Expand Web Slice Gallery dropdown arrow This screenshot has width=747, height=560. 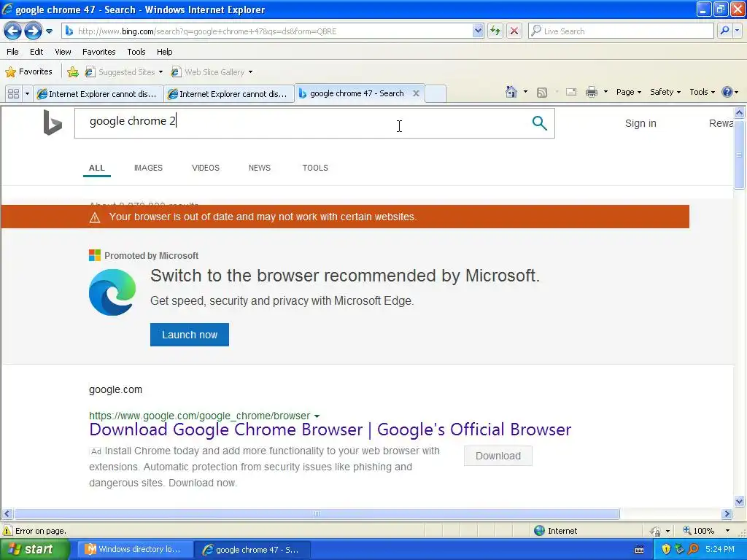coord(251,72)
